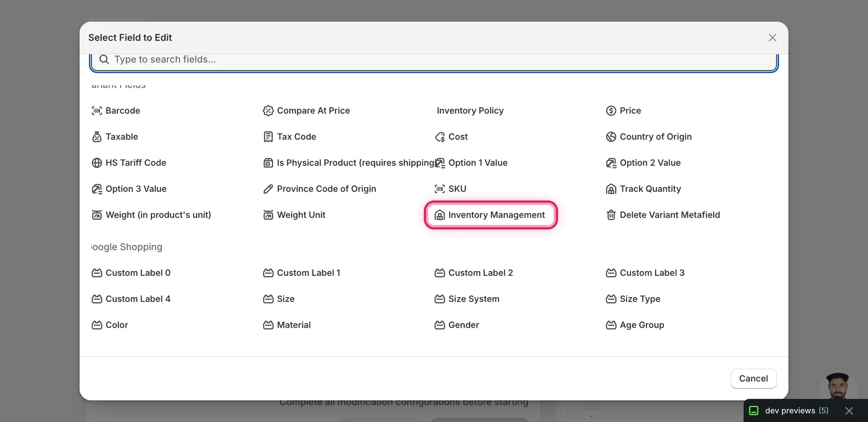Click the Tax Code receipt icon
This screenshot has height=422, width=868.
[268, 137]
